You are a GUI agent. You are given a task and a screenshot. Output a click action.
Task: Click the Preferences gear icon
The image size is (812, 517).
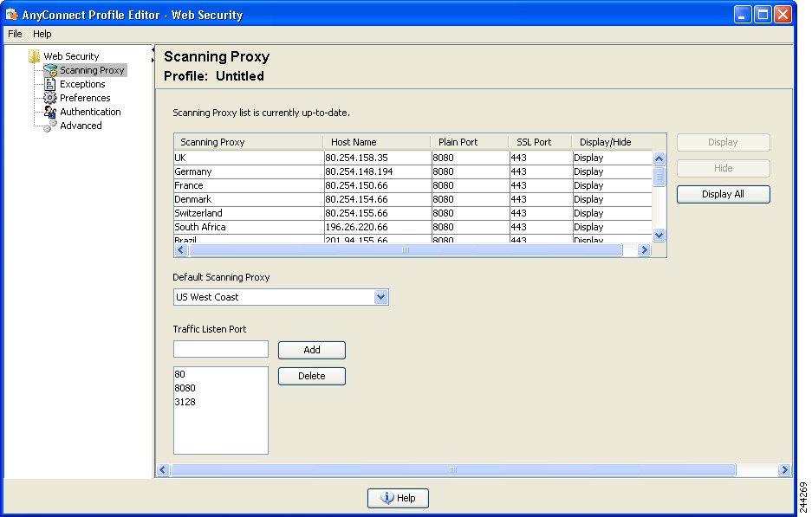pyautogui.click(x=49, y=98)
